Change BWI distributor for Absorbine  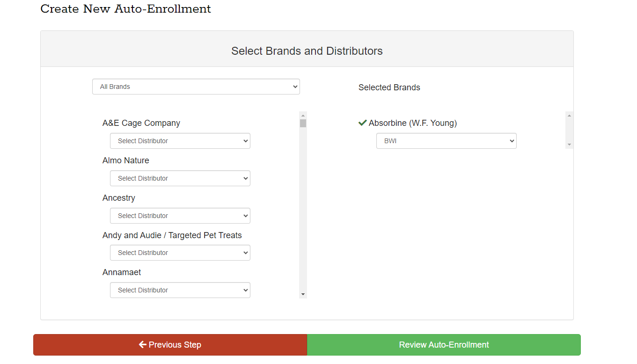tap(446, 141)
